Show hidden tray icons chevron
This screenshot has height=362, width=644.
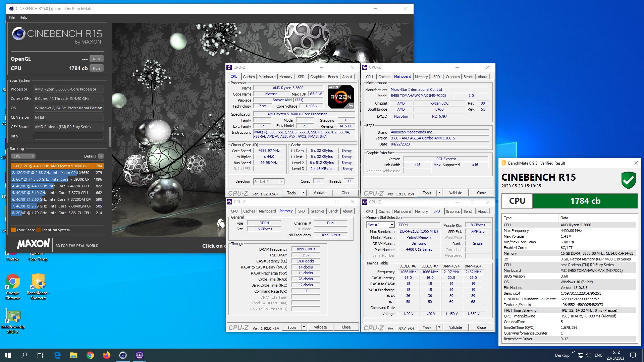click(573, 352)
